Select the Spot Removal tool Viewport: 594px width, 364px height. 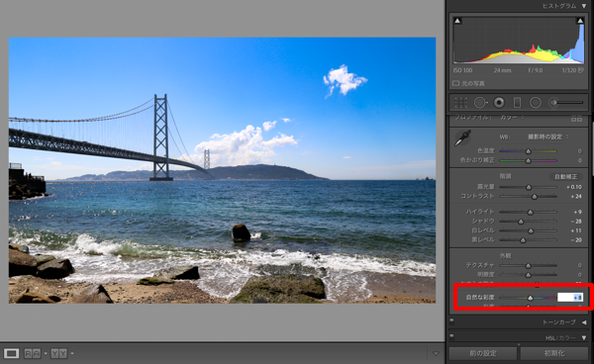(480, 103)
